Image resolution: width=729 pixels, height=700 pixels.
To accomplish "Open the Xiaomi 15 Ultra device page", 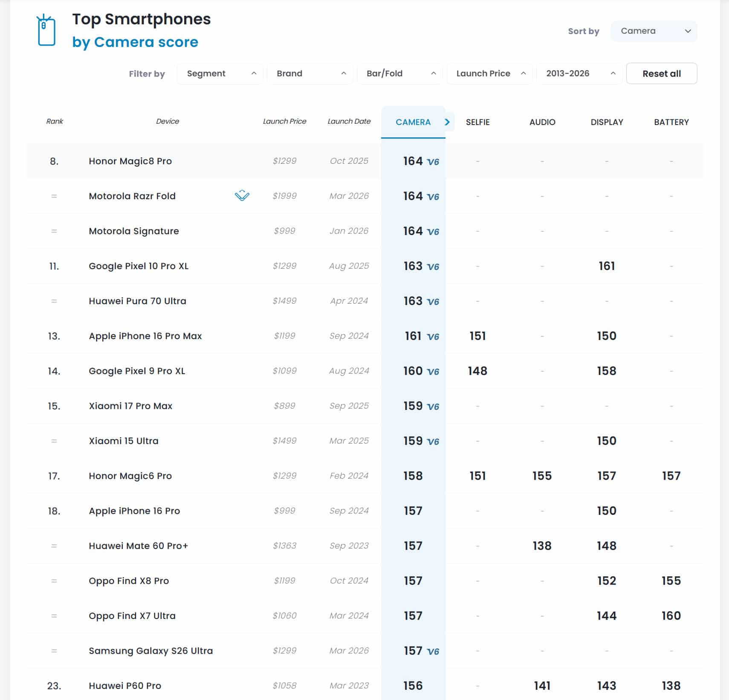I will click(123, 441).
